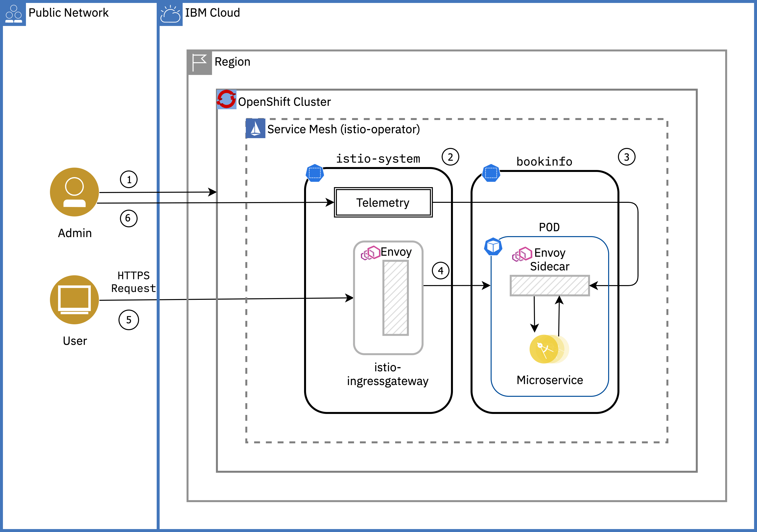
Task: Click the blue hexagon icon on istio-system namespace
Action: click(x=315, y=173)
